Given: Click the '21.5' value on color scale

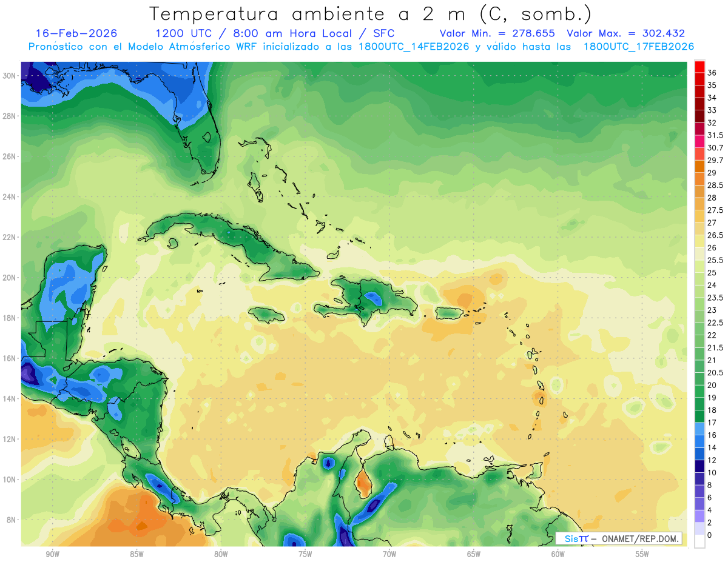Looking at the screenshot, I should (715, 347).
